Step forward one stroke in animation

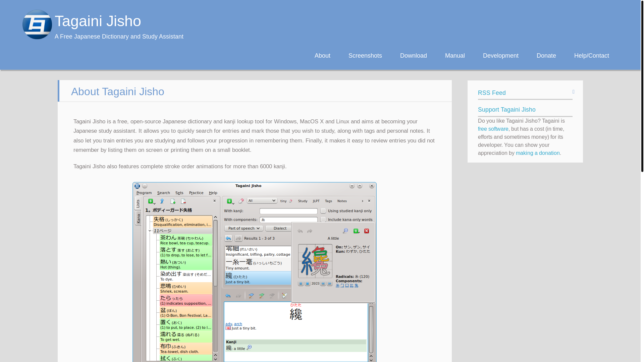(330, 284)
